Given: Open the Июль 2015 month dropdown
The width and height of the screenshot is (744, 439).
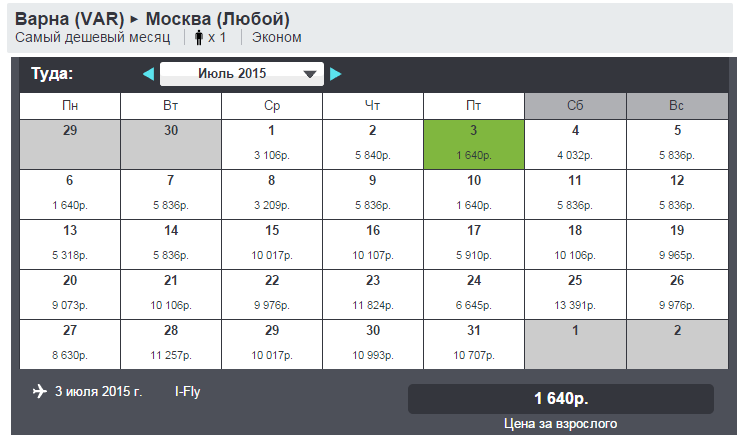Looking at the screenshot, I should [242, 74].
